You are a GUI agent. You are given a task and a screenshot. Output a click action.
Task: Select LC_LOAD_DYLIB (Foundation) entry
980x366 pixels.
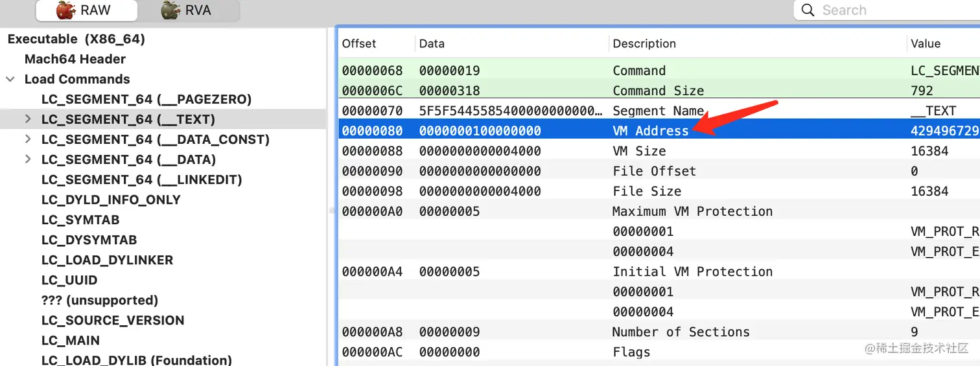click(x=136, y=360)
